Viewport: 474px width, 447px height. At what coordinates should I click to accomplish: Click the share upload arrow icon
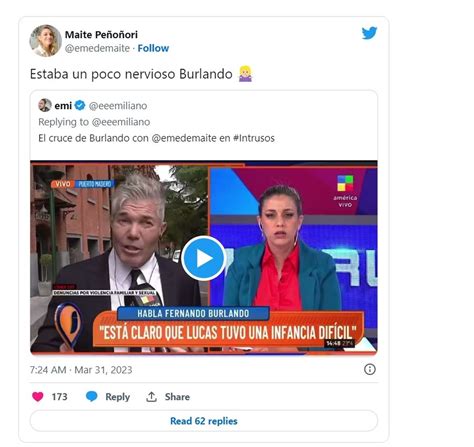click(x=151, y=397)
